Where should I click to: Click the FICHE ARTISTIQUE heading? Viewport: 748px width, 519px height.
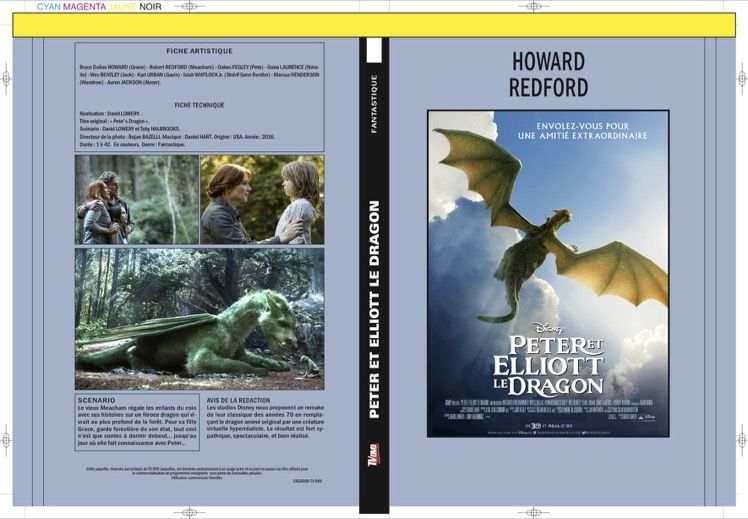click(199, 51)
